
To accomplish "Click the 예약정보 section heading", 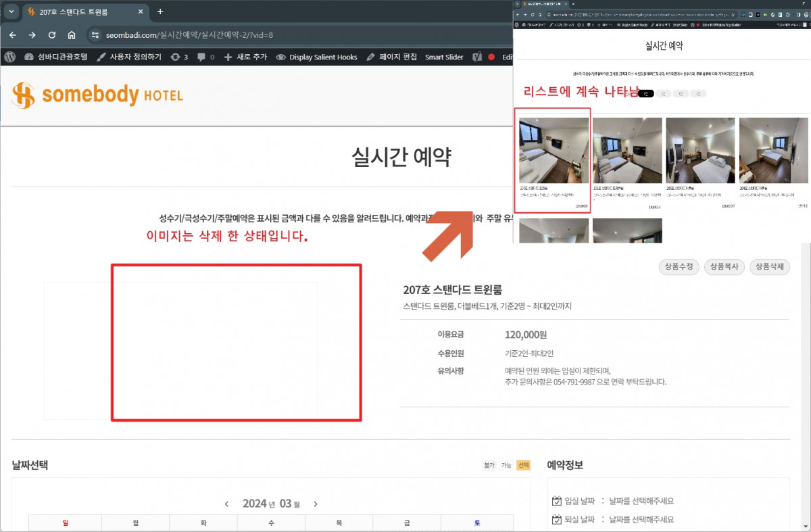I will [565, 465].
